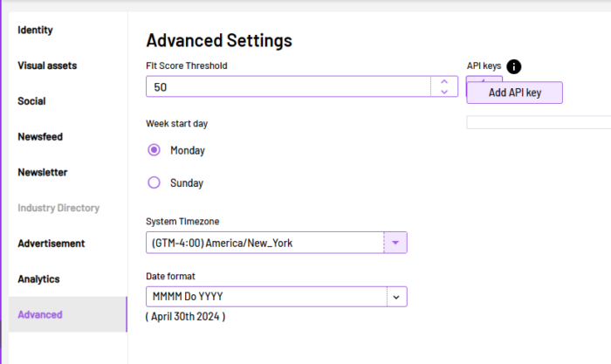Go to Advertisement settings
Screen dimensions: 611x364
[51, 244]
